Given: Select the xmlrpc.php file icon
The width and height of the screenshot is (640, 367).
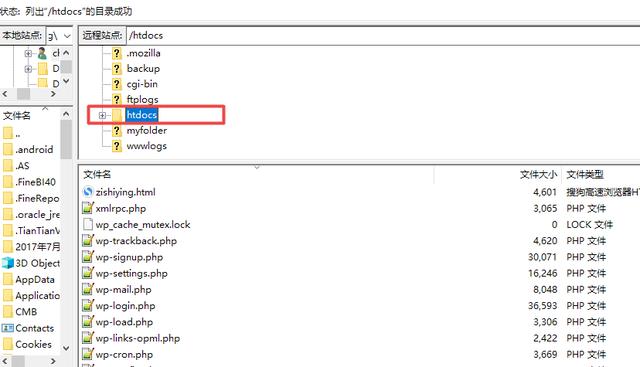Looking at the screenshot, I should (87, 208).
